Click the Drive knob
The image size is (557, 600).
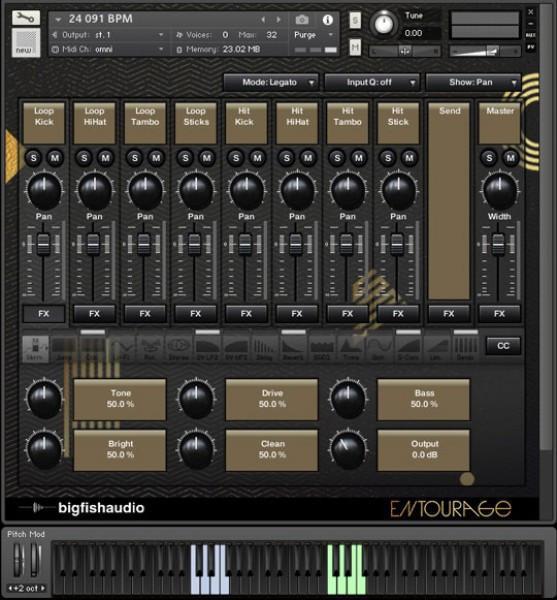(196, 399)
